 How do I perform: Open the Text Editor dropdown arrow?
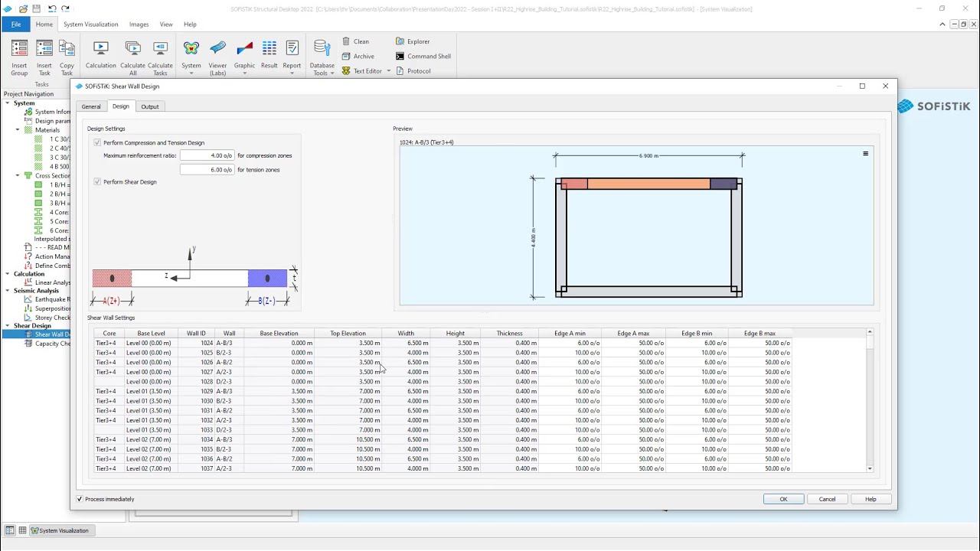tap(388, 71)
